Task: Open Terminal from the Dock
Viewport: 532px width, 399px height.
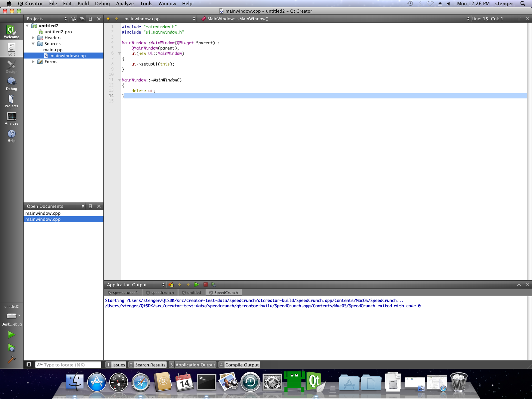Action: click(206, 382)
